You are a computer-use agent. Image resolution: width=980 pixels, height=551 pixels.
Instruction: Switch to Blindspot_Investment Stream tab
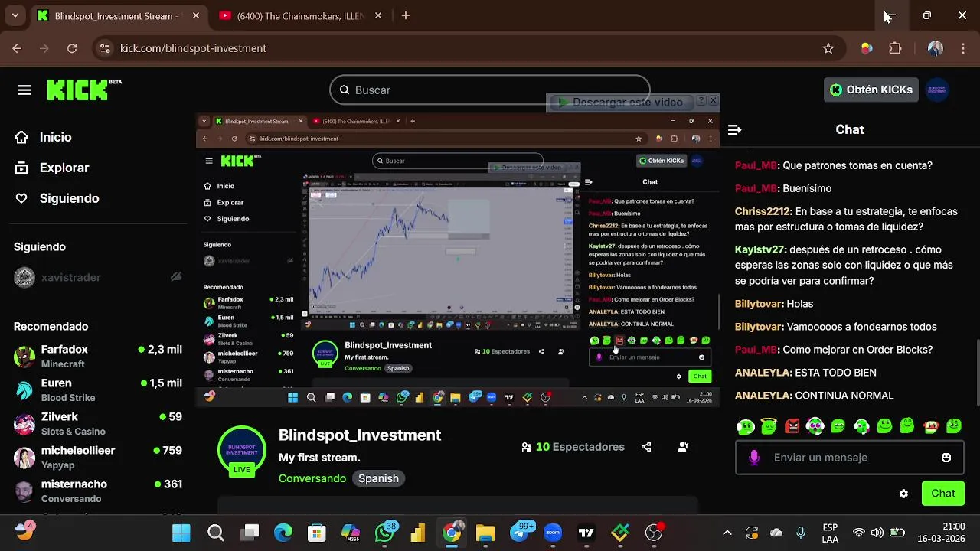pos(115,15)
